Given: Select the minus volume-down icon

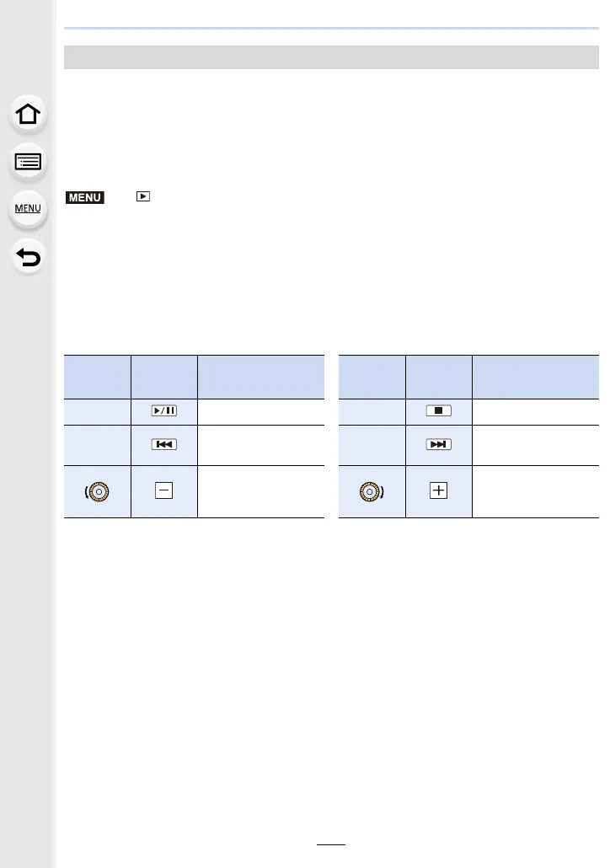Looking at the screenshot, I should point(164,491).
